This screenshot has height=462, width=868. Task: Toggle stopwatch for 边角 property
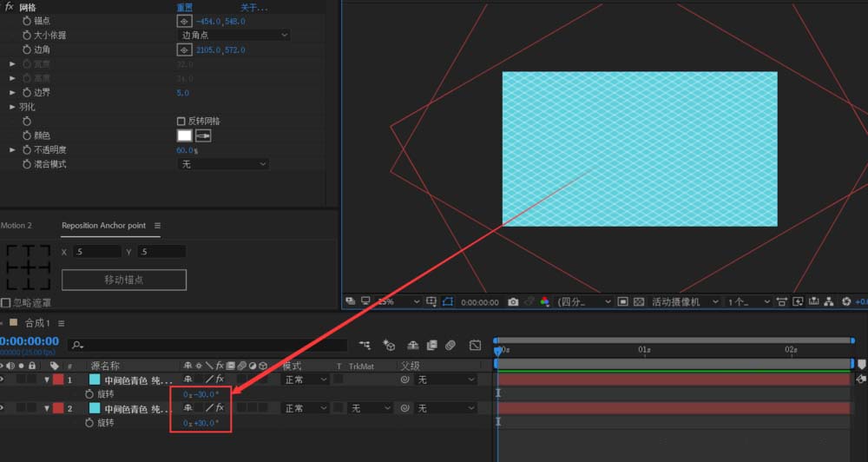27,49
